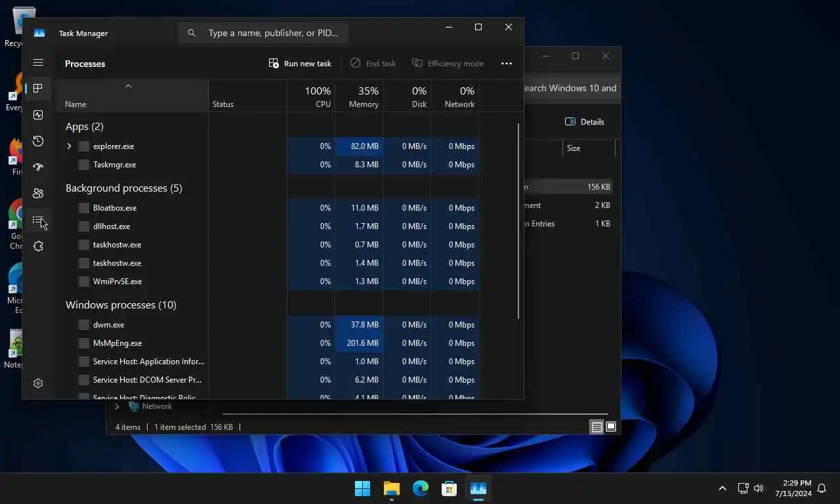
Task: Click the Task Manager vertical scrollbar
Action: point(518,221)
